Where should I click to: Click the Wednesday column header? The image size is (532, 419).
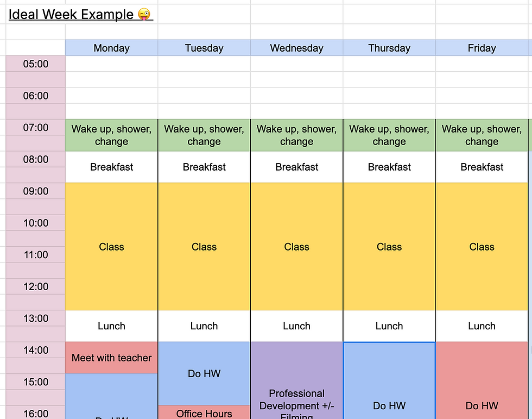point(296,48)
